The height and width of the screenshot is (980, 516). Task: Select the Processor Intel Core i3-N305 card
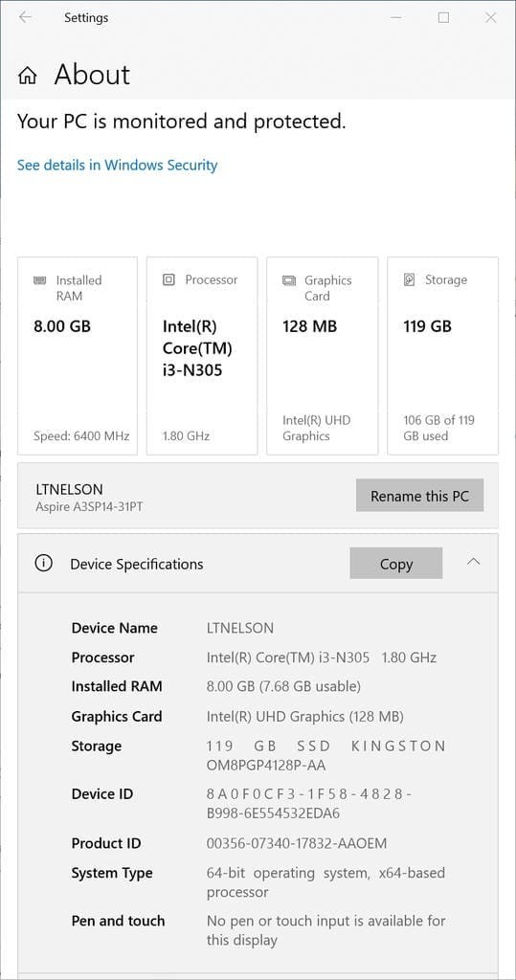click(202, 356)
